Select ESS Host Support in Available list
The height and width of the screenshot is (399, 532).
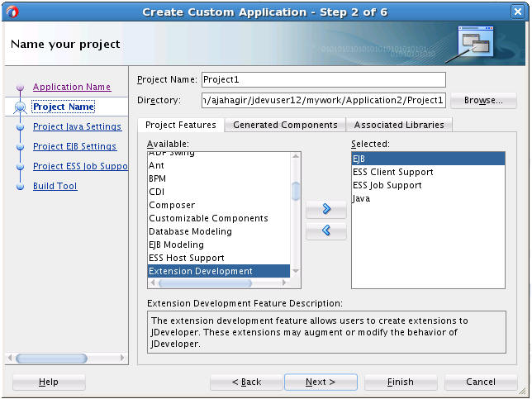click(219, 258)
